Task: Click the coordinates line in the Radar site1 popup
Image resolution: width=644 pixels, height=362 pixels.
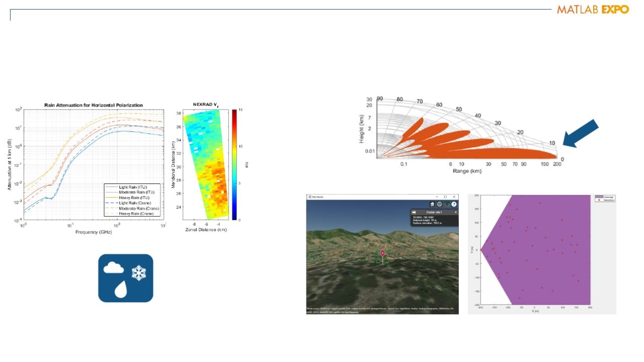Action: tap(423, 216)
